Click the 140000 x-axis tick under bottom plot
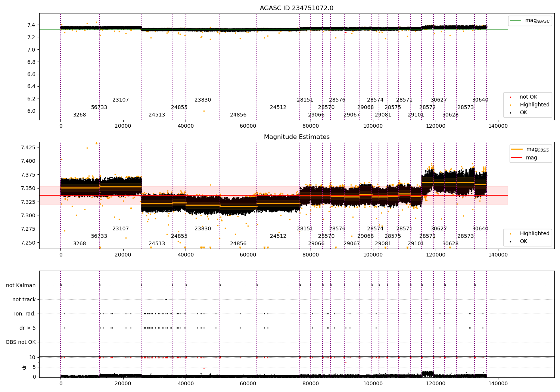Image resolution: width=560 pixels, height=392 pixels. pyautogui.click(x=498, y=384)
